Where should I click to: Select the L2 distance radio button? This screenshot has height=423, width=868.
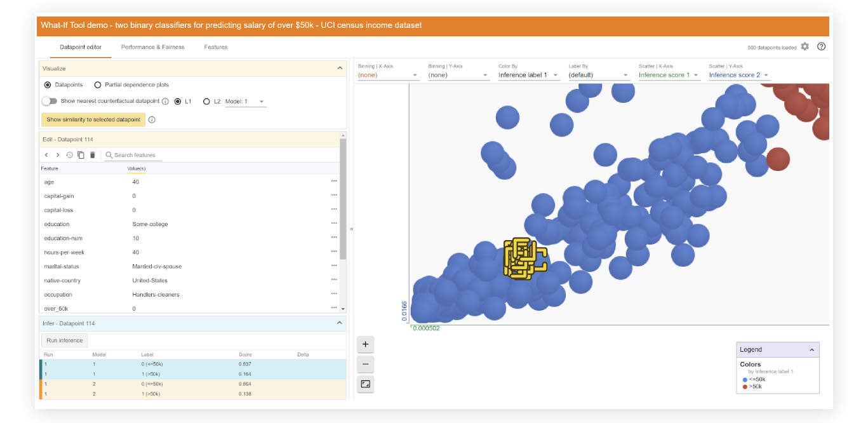(x=206, y=101)
